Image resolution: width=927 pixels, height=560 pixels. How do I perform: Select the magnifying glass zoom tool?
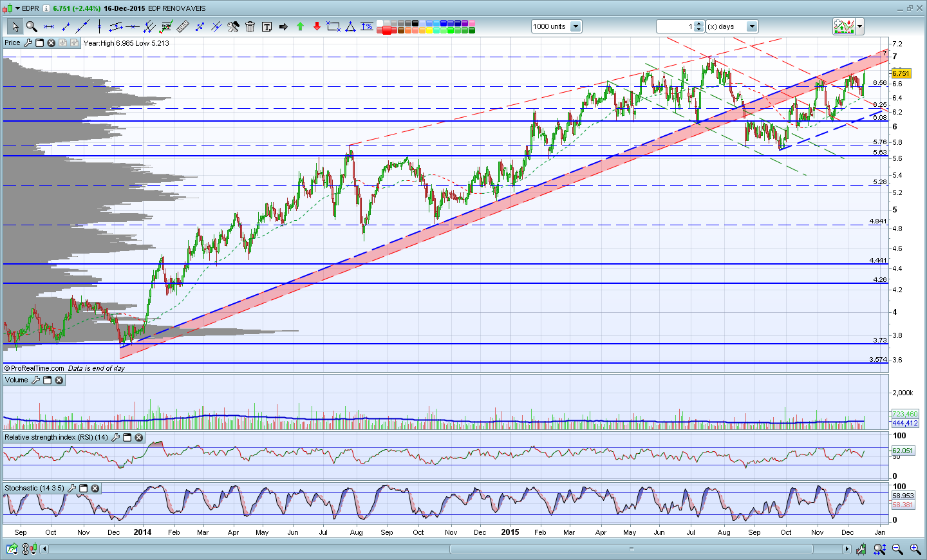pyautogui.click(x=31, y=26)
